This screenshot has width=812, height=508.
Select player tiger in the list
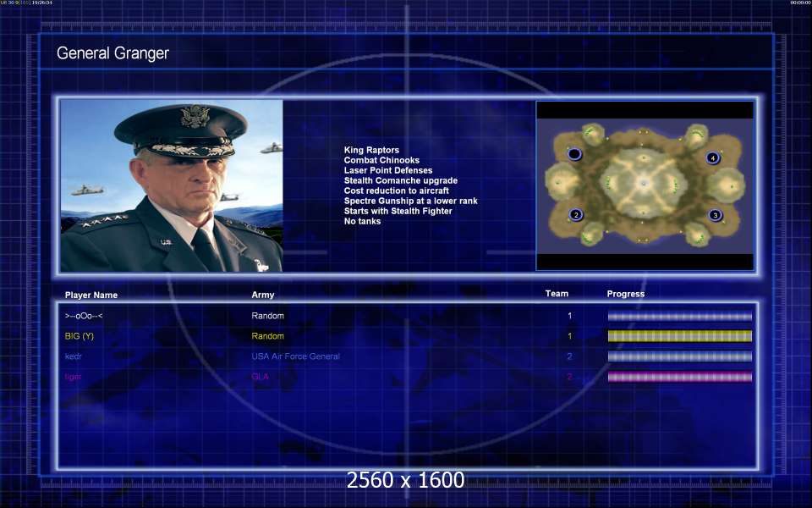pyautogui.click(x=73, y=377)
